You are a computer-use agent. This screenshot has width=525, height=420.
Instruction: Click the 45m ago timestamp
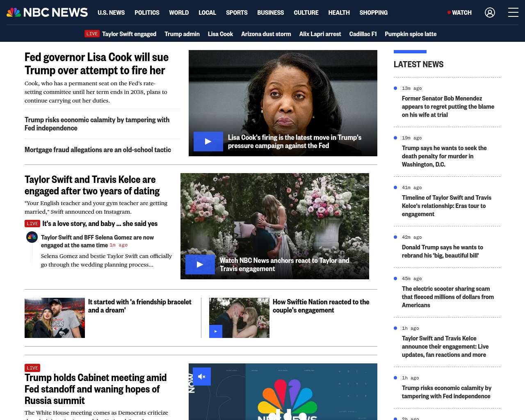click(x=412, y=278)
